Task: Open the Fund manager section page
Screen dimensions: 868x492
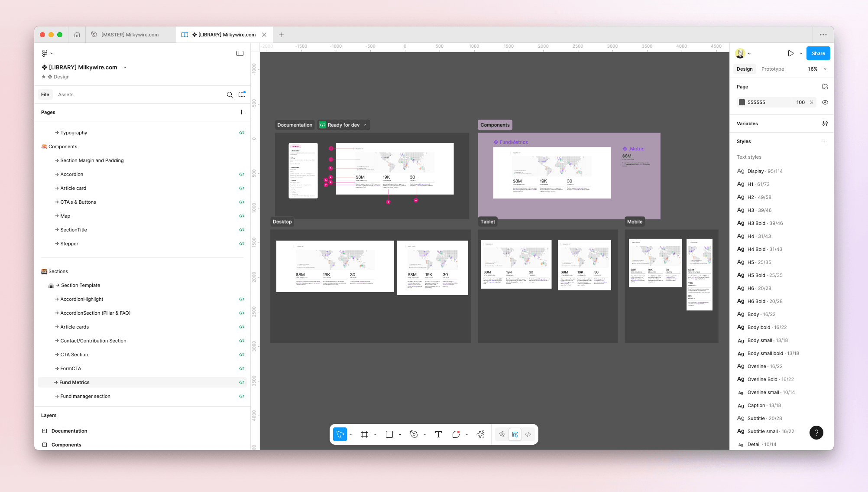Action: (x=143, y=396)
